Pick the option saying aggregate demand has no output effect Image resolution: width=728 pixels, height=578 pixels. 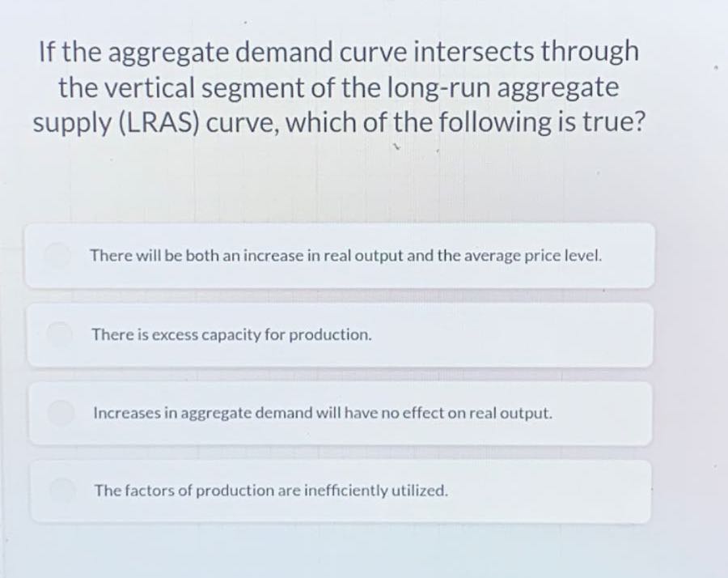pyautogui.click(x=340, y=413)
